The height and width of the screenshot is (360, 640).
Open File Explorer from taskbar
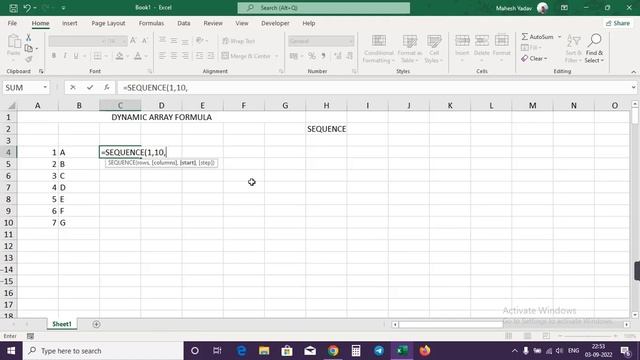[x=264, y=351]
